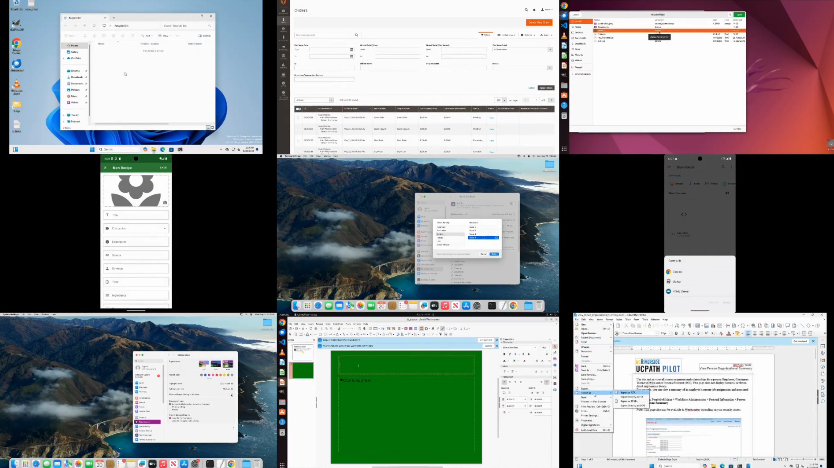Select the green slide thumbnail in Impress
Screen dimensions: 834x468
300,370
